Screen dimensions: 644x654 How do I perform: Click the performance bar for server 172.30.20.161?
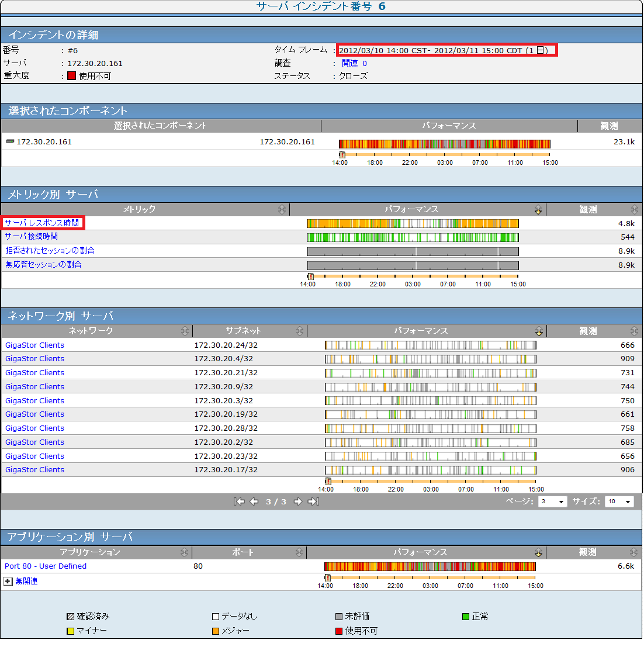(444, 143)
